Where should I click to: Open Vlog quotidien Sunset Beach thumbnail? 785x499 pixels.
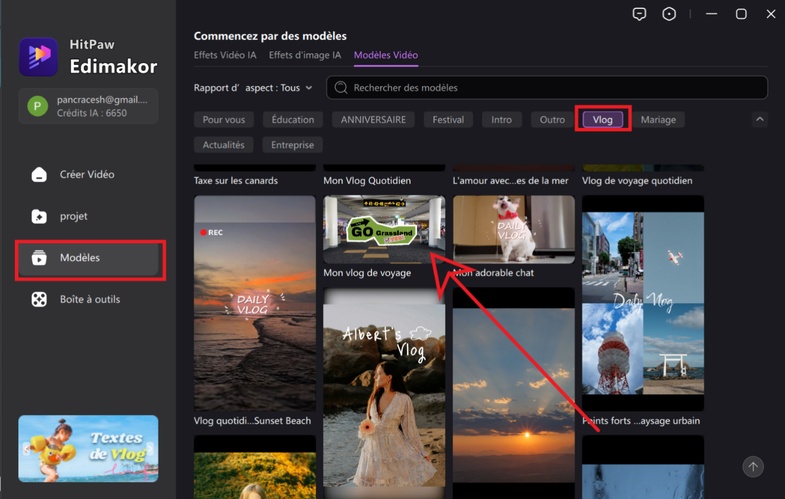tap(255, 303)
